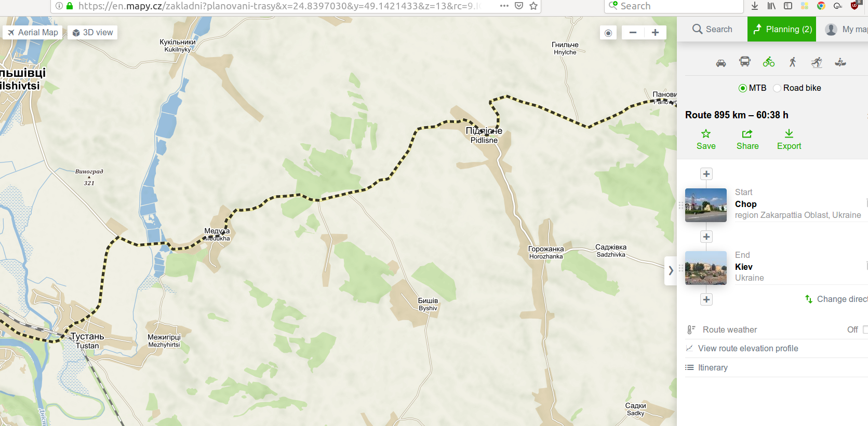Select the bicycle routing mode icon
Screen dimensions: 868x426
[x=769, y=62]
